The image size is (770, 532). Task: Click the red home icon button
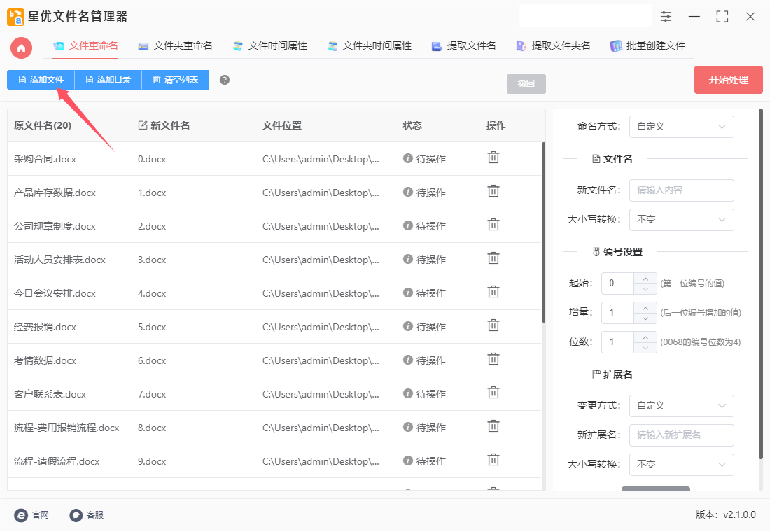click(21, 48)
